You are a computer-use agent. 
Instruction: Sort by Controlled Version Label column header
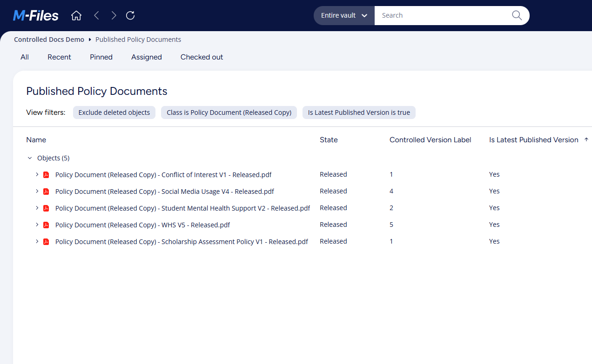click(431, 140)
